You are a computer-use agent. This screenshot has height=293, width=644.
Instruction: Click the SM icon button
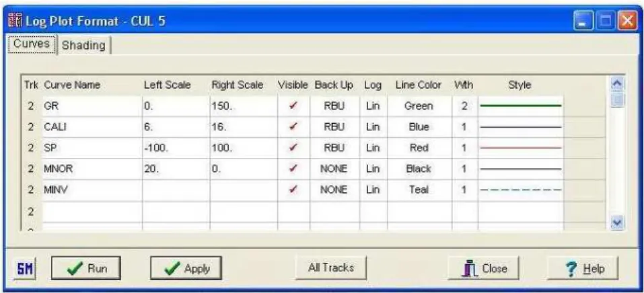(25, 269)
